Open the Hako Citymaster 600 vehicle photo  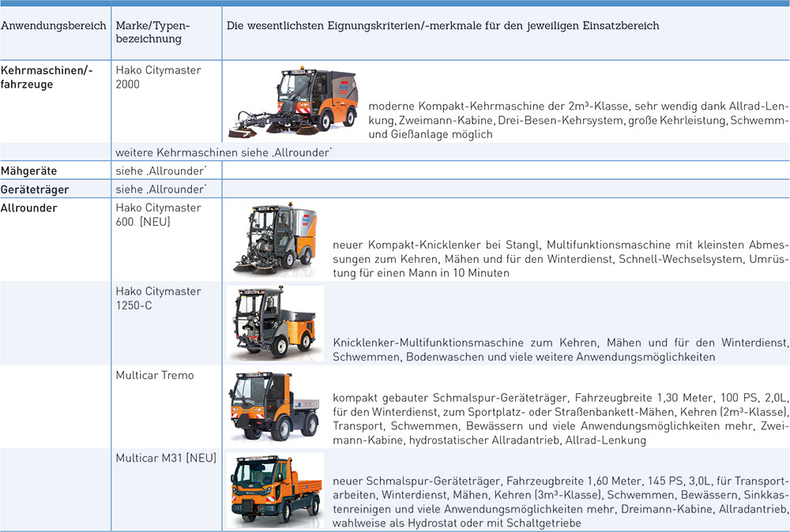275,238
